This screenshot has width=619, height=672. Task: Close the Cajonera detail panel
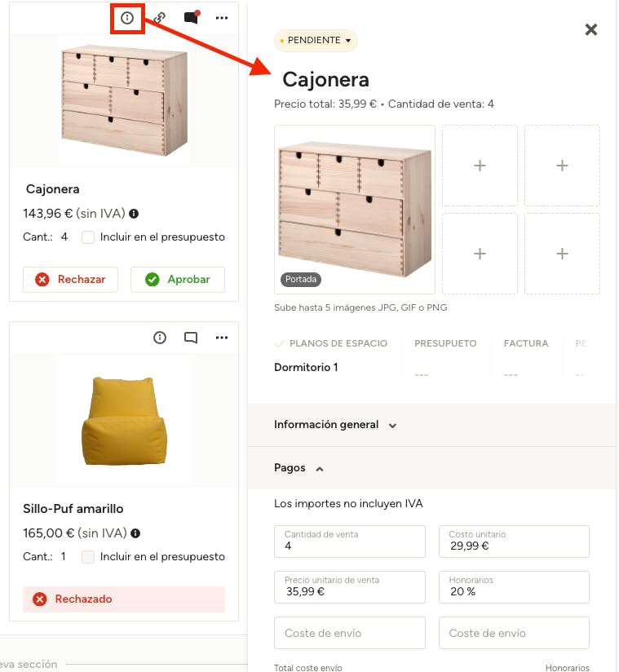[591, 30]
